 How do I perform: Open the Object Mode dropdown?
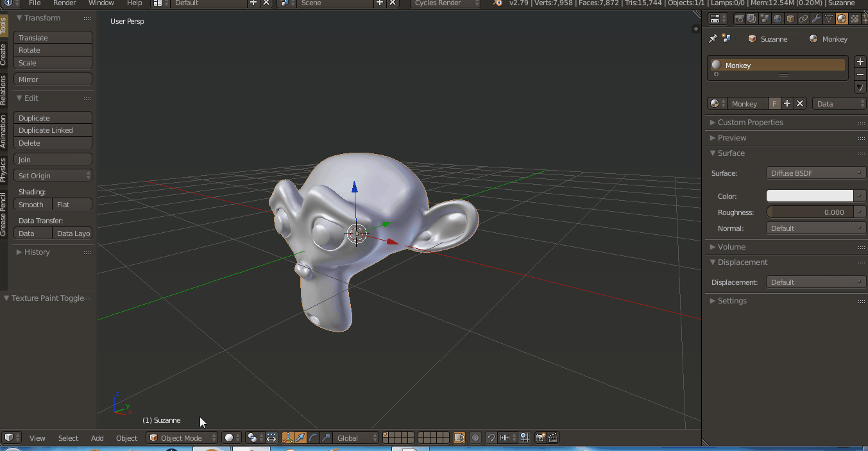tap(182, 438)
